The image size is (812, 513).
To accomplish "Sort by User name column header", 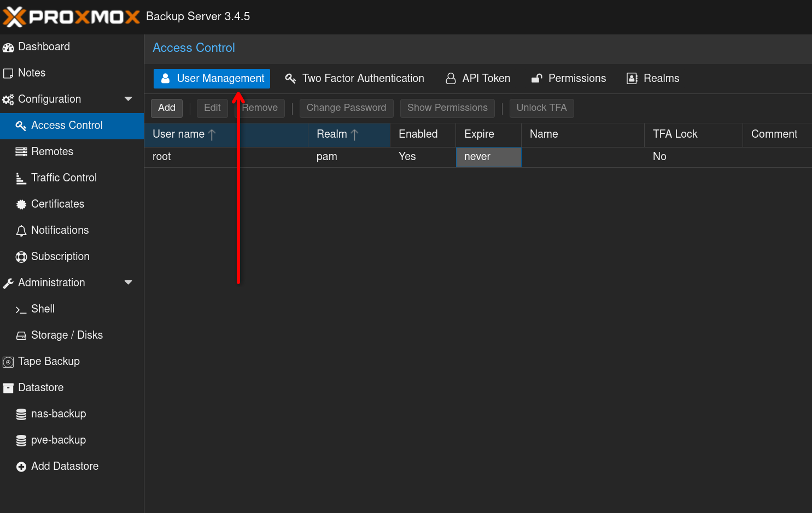I will (x=179, y=134).
